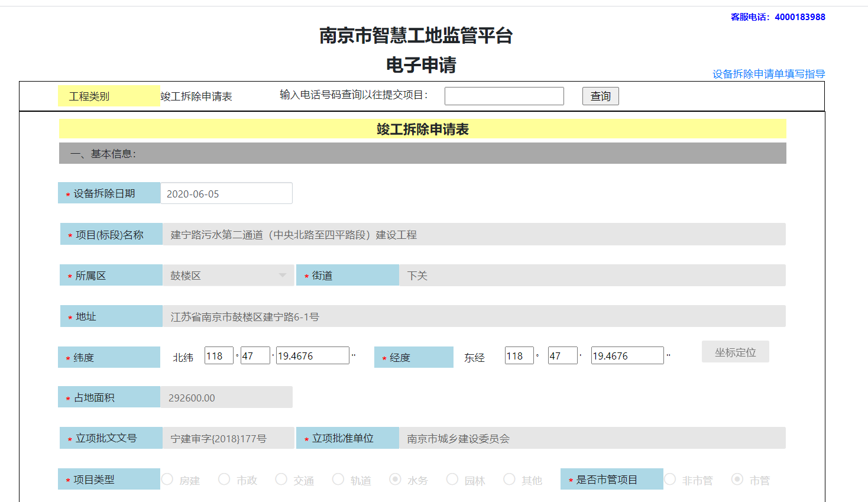Select the 市管 radio option
Viewport: 868px width, 502px height.
[737, 479]
